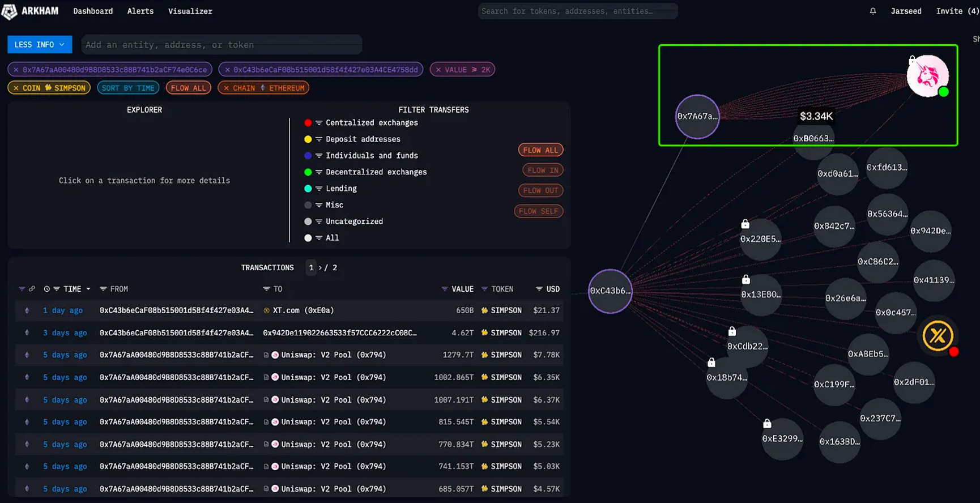Click the top search tokens field
Screen dimensions: 980x503
coord(578,11)
